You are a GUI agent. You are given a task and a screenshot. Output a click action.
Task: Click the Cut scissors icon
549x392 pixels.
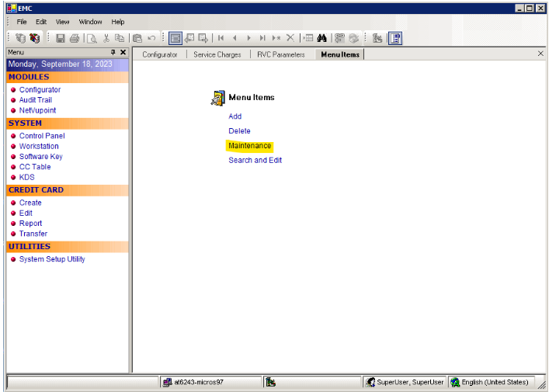(106, 37)
